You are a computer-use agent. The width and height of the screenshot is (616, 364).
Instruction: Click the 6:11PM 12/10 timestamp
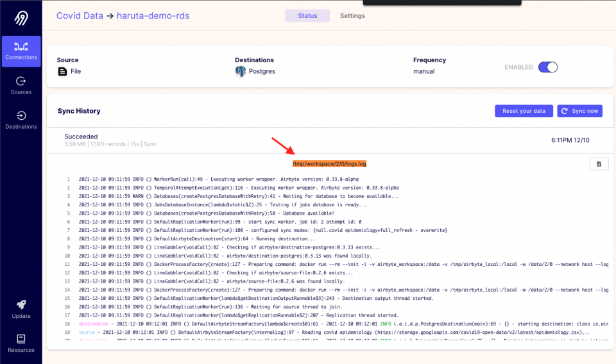[x=570, y=140]
